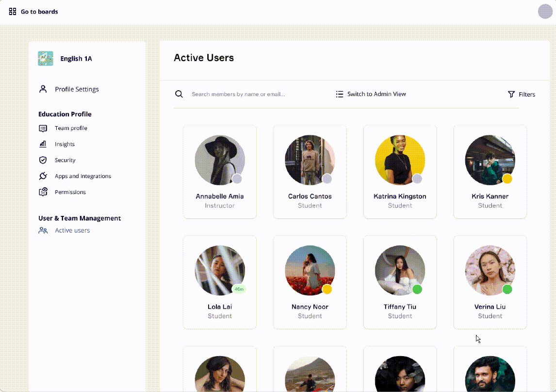Click Carlos Cantos's gray status dot
The width and height of the screenshot is (556, 392).
327,179
